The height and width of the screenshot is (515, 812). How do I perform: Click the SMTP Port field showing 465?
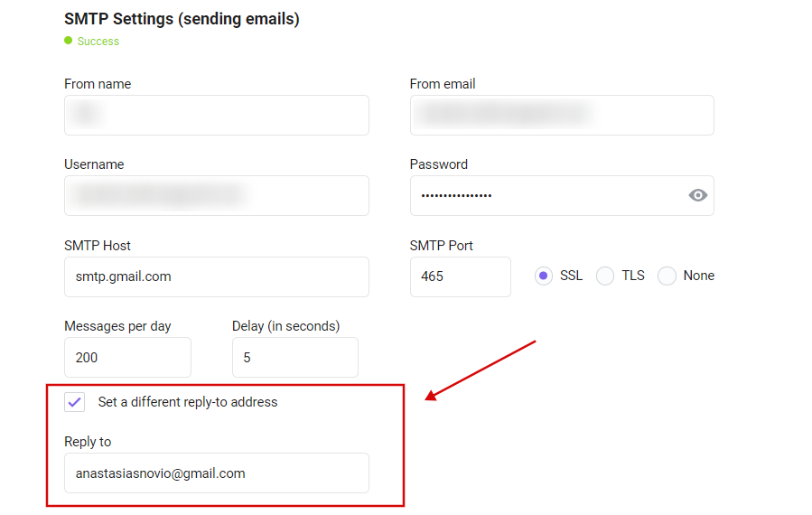click(461, 276)
